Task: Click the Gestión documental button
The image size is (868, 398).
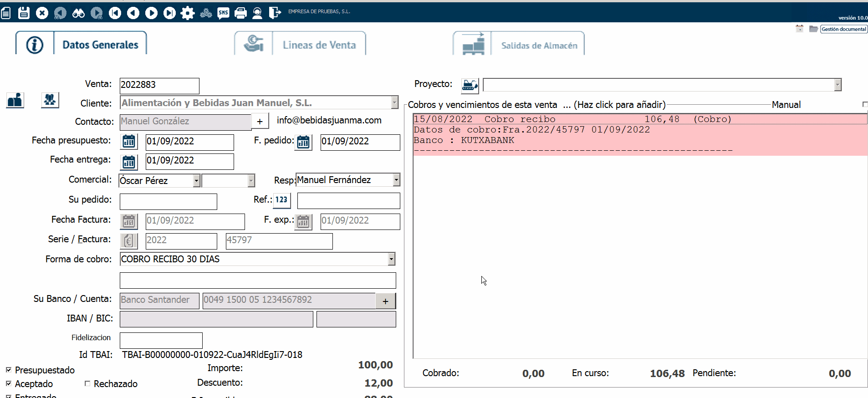Action: click(843, 29)
